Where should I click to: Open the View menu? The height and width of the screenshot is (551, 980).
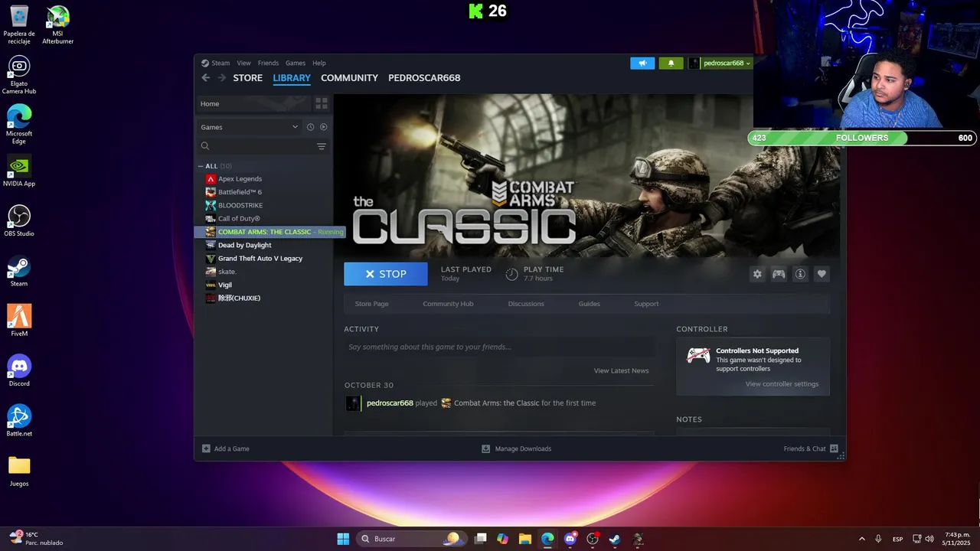[243, 63]
